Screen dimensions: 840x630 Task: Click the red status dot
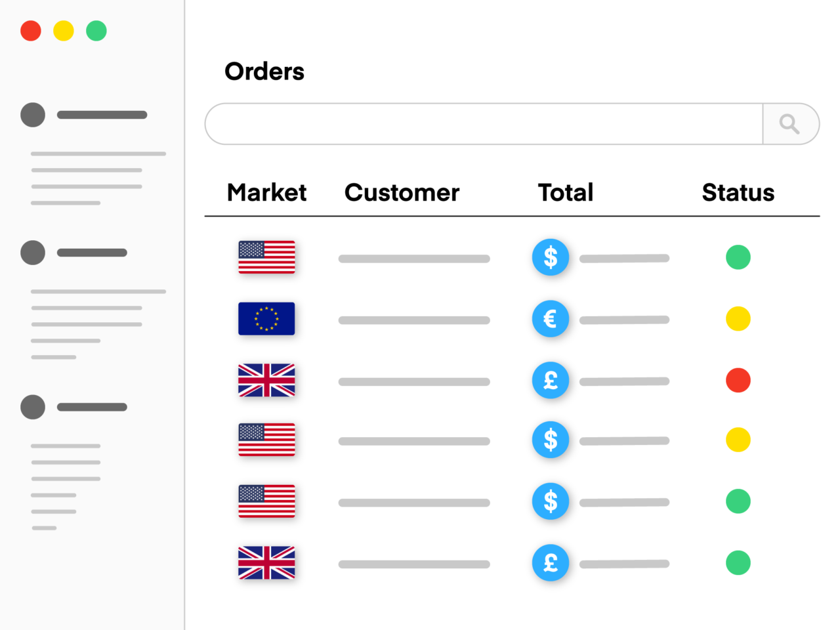tap(738, 381)
